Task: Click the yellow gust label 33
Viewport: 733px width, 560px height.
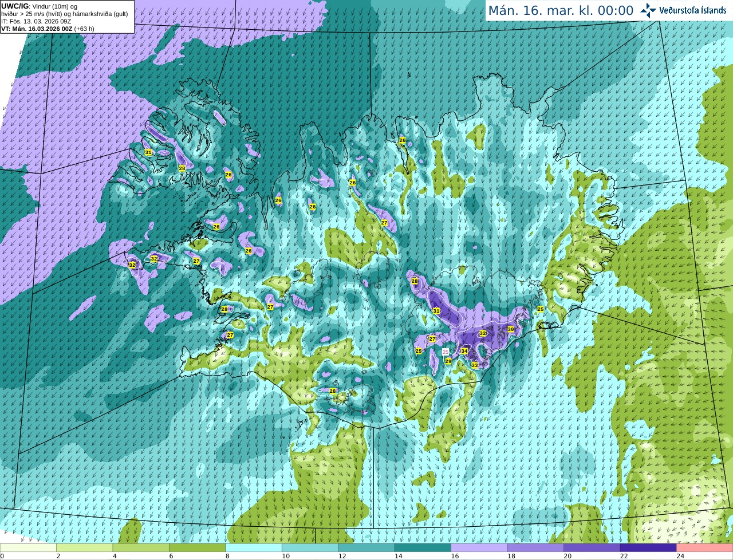Action: point(475,365)
